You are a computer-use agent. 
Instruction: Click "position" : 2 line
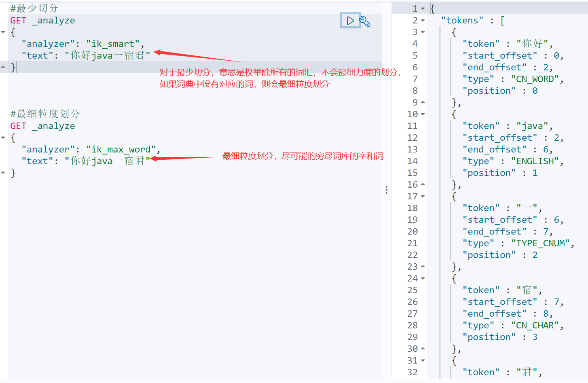(500, 255)
